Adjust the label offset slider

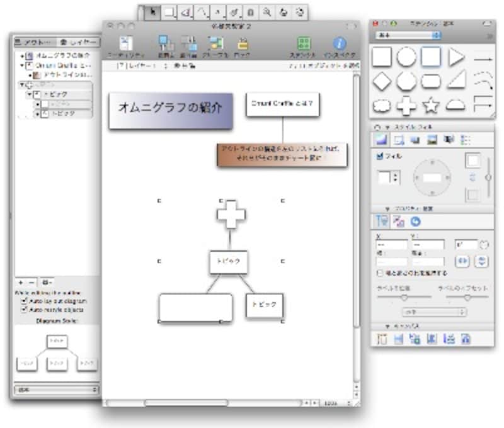(467, 298)
